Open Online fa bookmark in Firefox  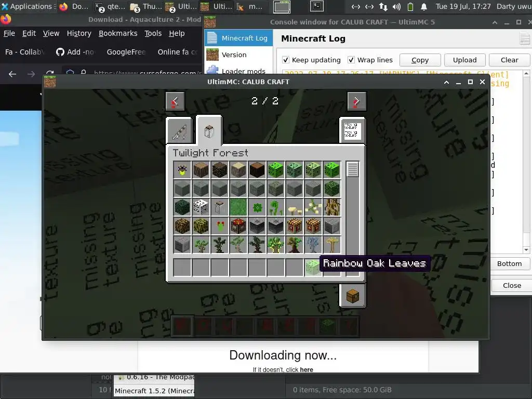(x=177, y=52)
